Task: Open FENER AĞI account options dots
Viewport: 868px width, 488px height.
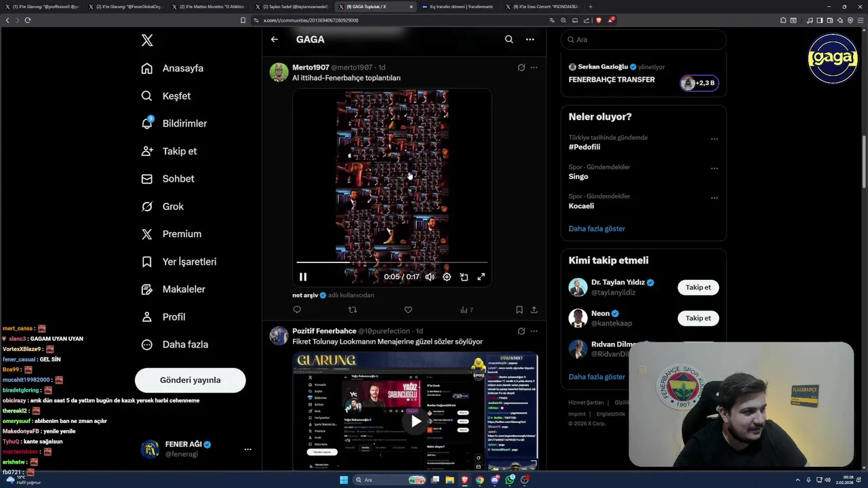Action: (248, 449)
